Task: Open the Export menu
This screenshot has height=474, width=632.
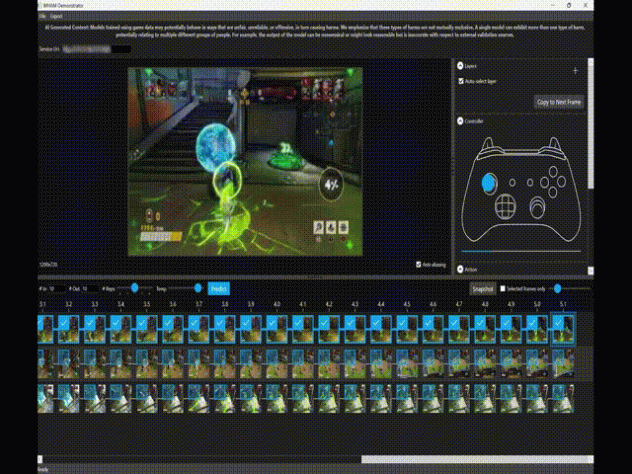Action: 56,17
